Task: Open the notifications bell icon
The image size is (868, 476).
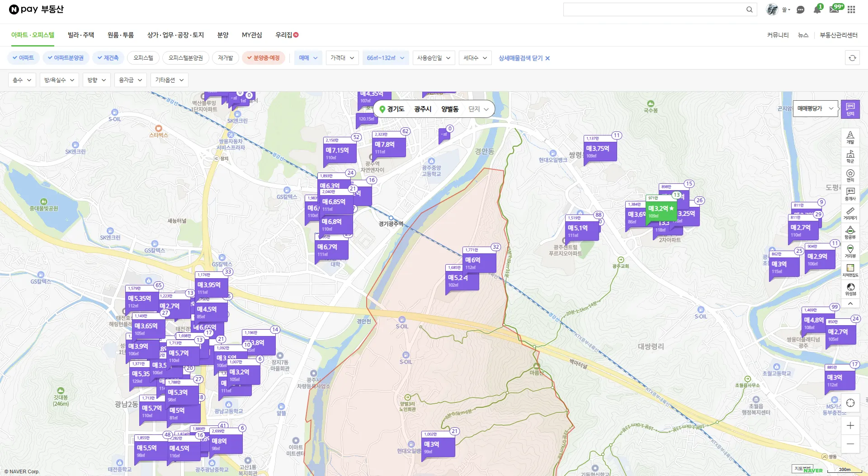Action: point(817,9)
